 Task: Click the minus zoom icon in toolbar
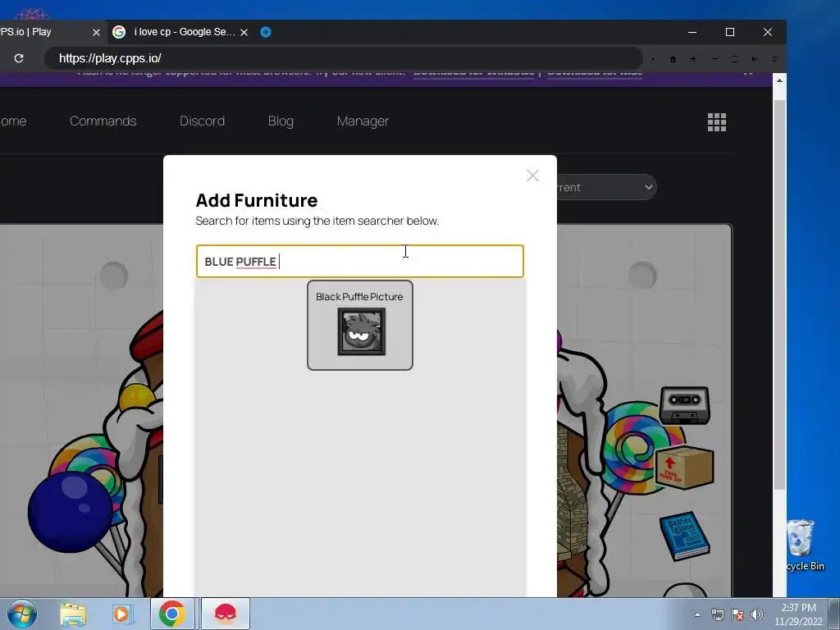tap(714, 58)
